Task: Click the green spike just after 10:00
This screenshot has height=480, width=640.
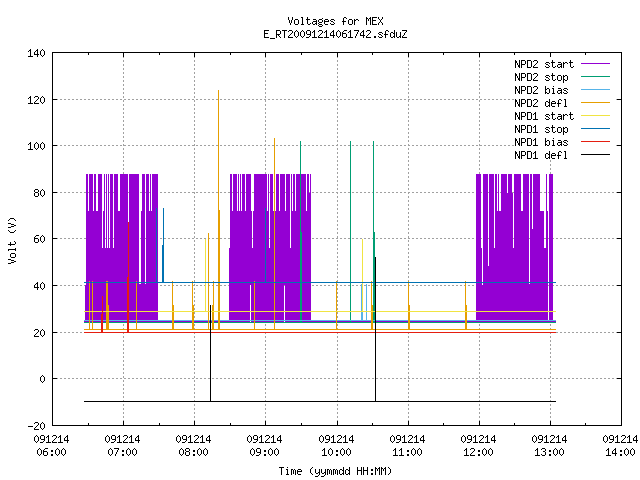Action: tap(350, 229)
